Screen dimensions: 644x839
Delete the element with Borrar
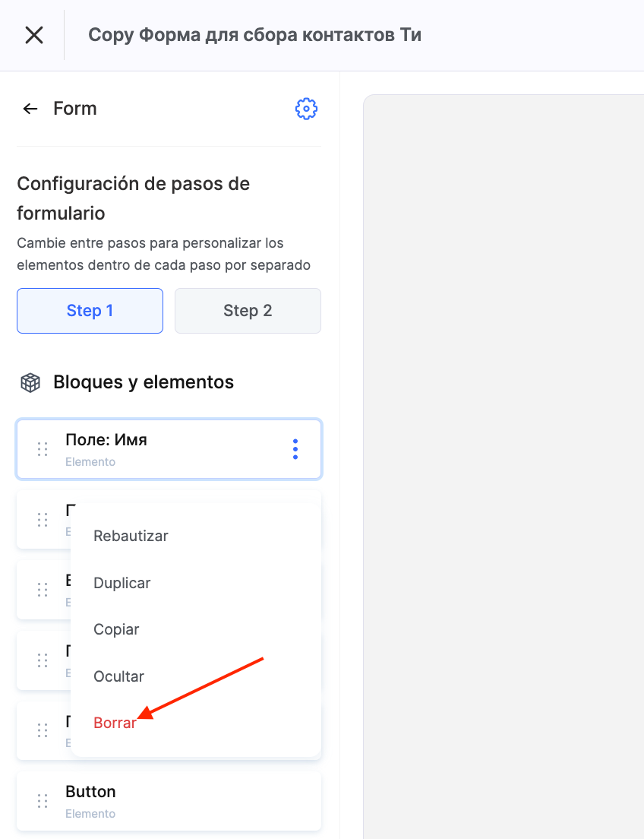point(115,723)
